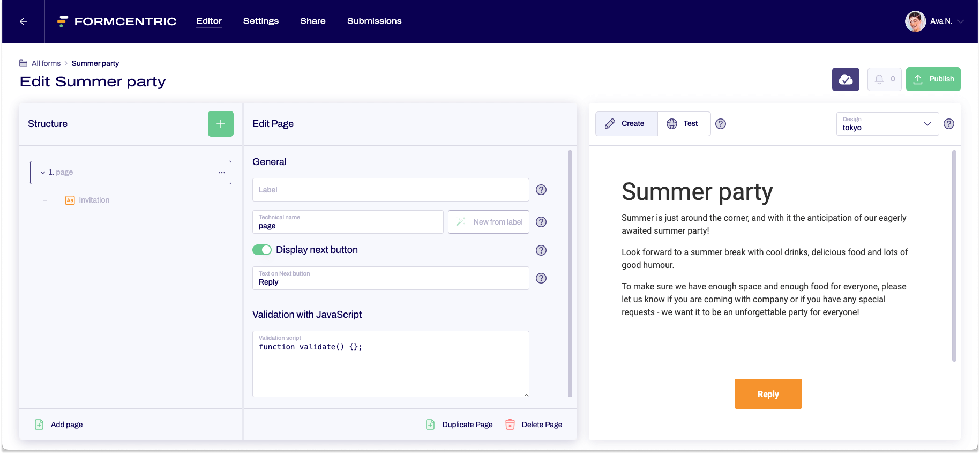The width and height of the screenshot is (980, 454).
Task: Open the All forms breadcrumb link
Action: coord(46,63)
